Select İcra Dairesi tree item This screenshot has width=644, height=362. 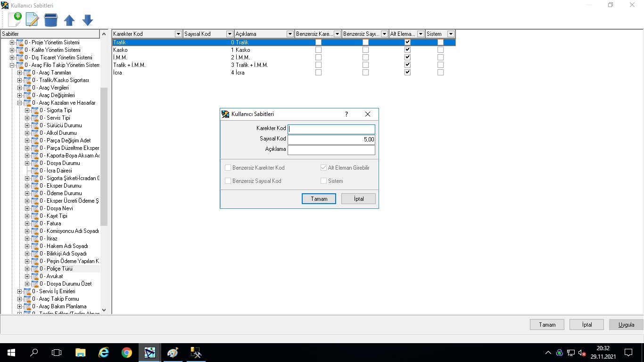click(x=59, y=171)
